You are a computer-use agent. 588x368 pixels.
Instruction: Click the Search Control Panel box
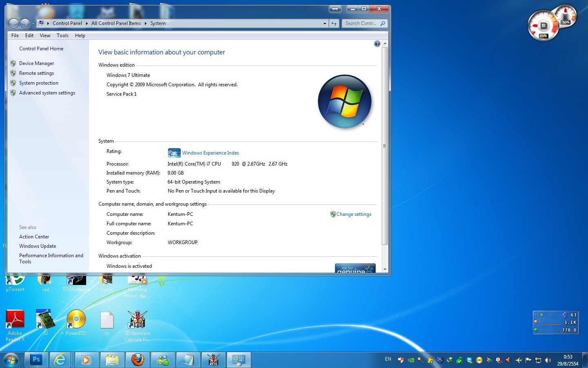click(x=364, y=23)
